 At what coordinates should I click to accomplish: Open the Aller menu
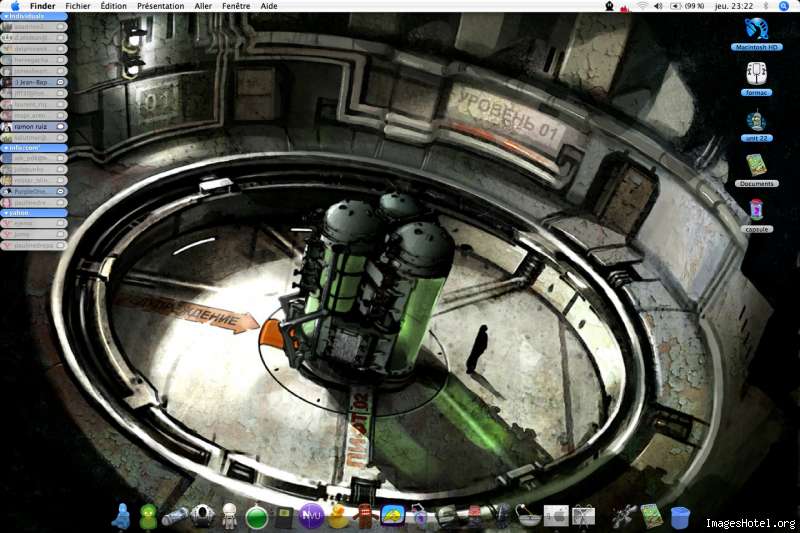[x=203, y=6]
